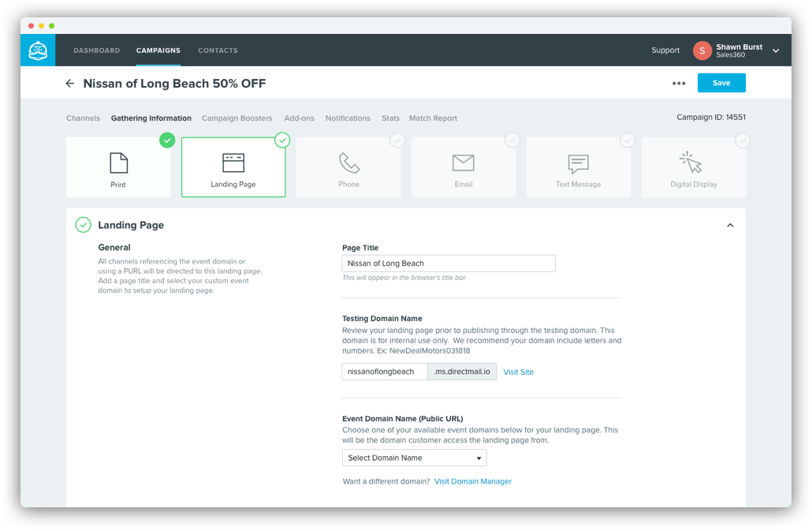Click the Campaign ID: 14551 text
812x531 pixels.
[x=711, y=117]
